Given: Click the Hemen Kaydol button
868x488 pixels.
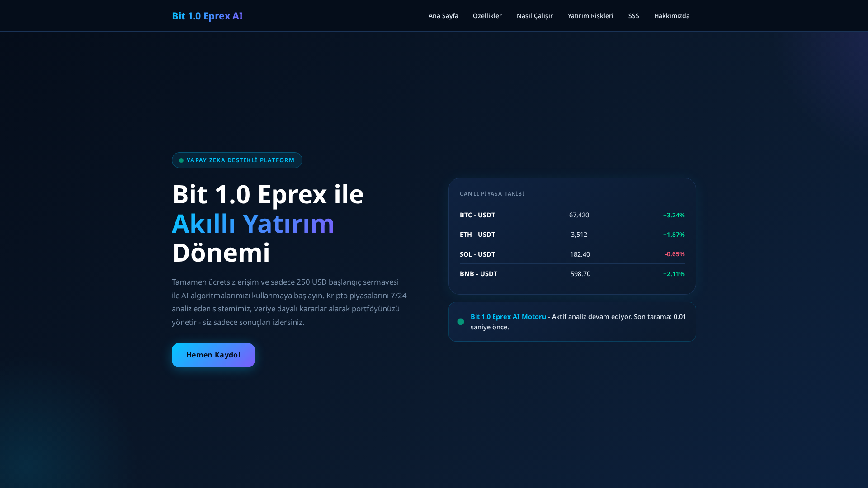Looking at the screenshot, I should coord(213,355).
